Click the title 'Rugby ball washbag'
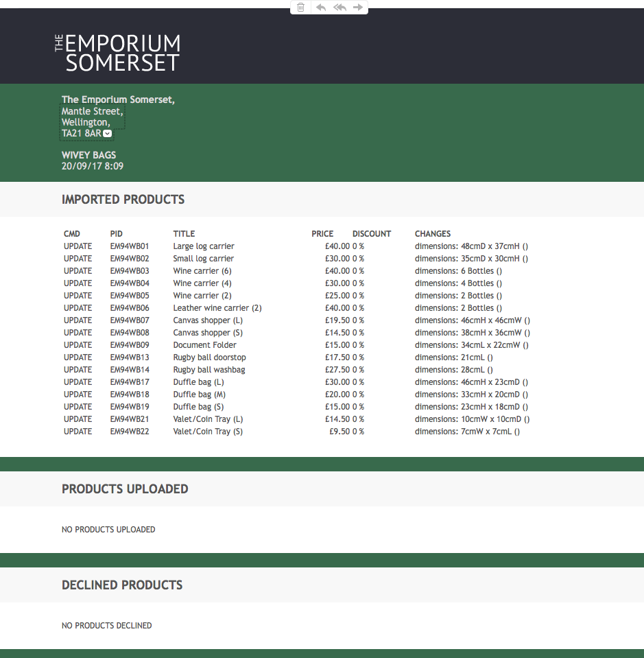Image resolution: width=644 pixels, height=658 pixels. pyautogui.click(x=209, y=370)
